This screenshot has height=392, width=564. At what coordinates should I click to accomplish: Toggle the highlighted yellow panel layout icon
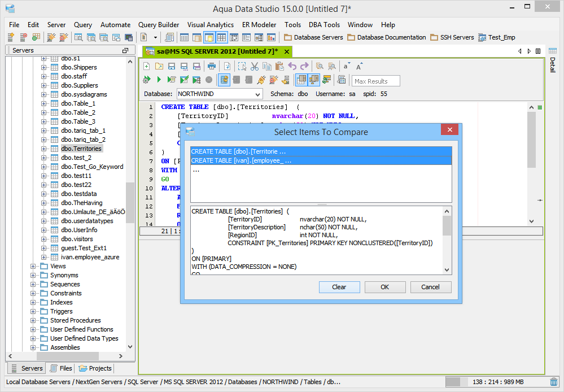coord(209,37)
